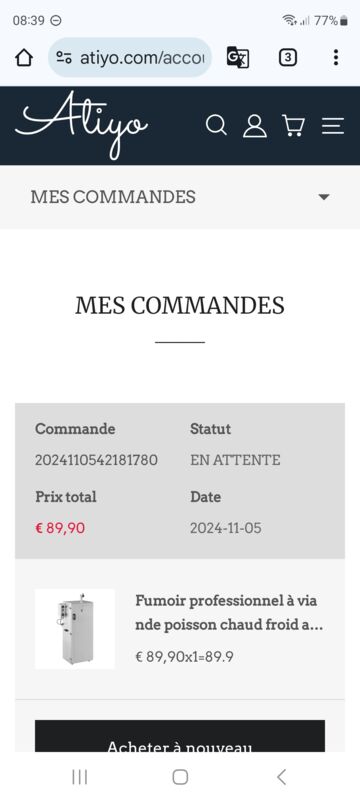Select order number 2024110542181780
The width and height of the screenshot is (360, 800).
coord(96,460)
